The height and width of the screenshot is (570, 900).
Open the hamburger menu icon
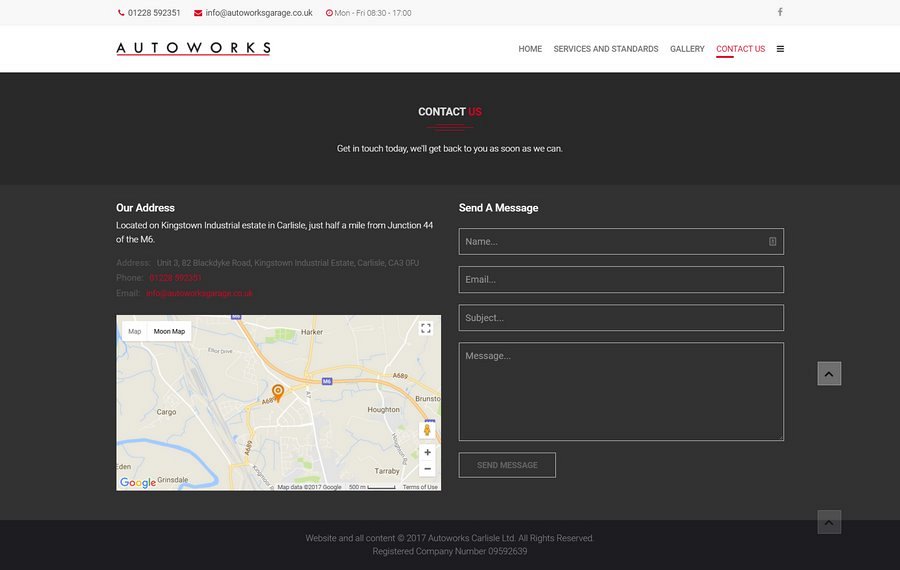(780, 49)
